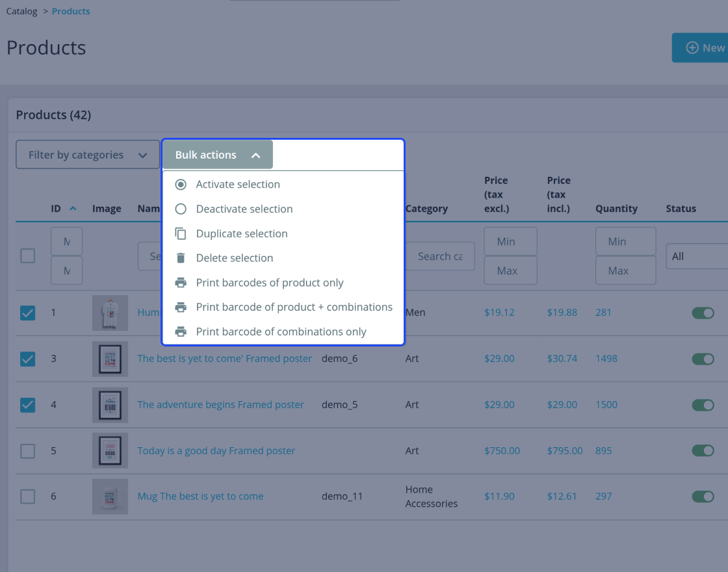
Task: Open the Status filter dropdown showing All
Action: pyautogui.click(x=697, y=256)
